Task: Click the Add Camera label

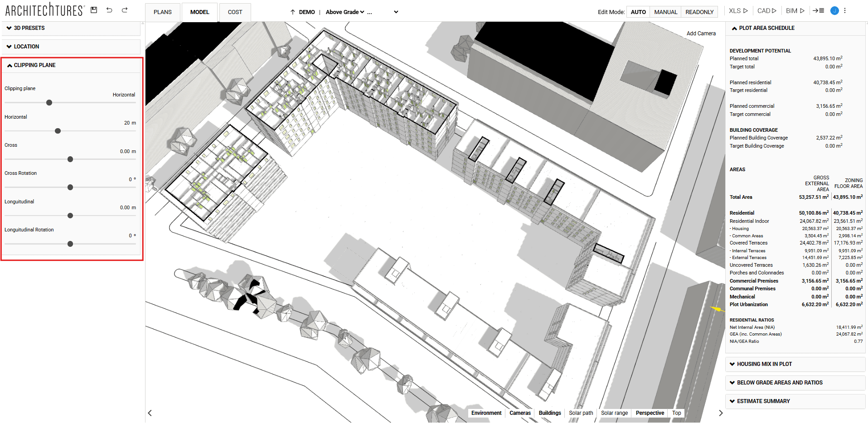Action: 701,33
